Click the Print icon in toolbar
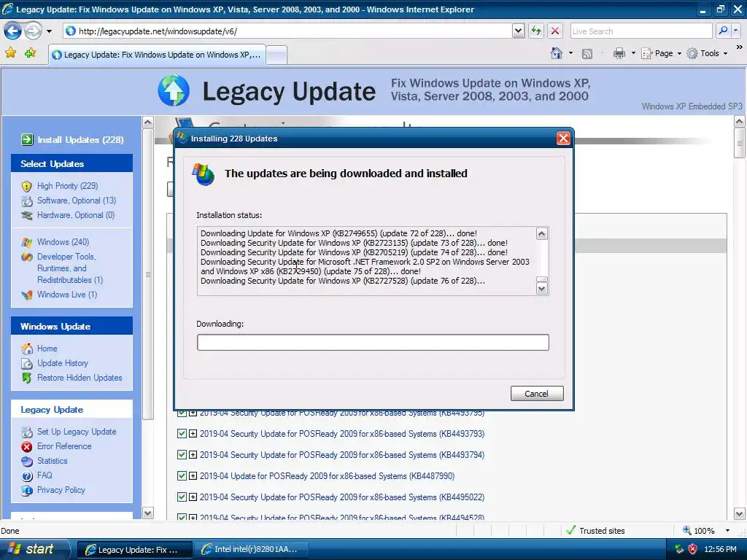This screenshot has height=560, width=747. pos(619,53)
